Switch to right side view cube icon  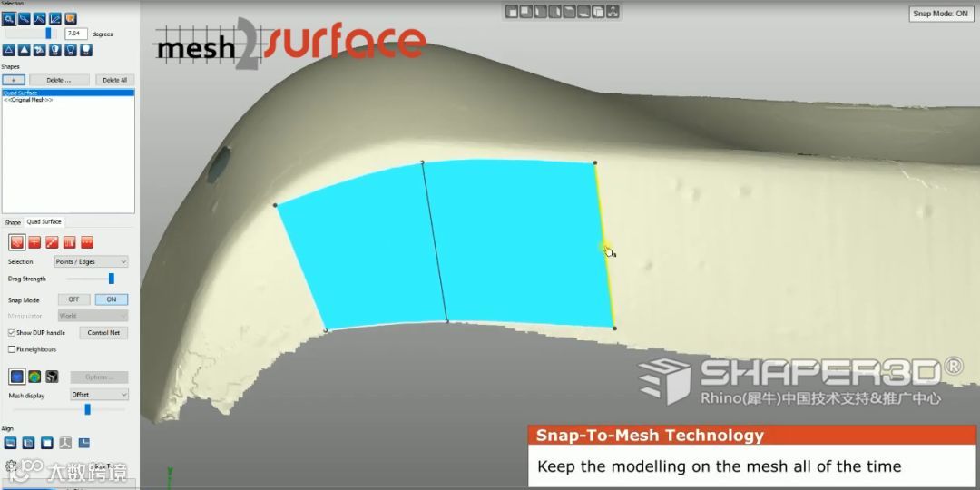[555, 11]
